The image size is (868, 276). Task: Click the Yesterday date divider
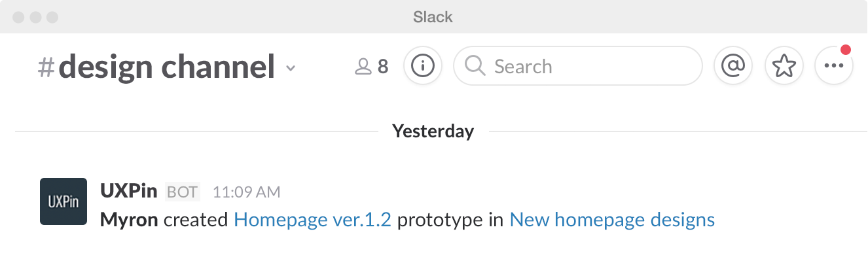click(433, 131)
